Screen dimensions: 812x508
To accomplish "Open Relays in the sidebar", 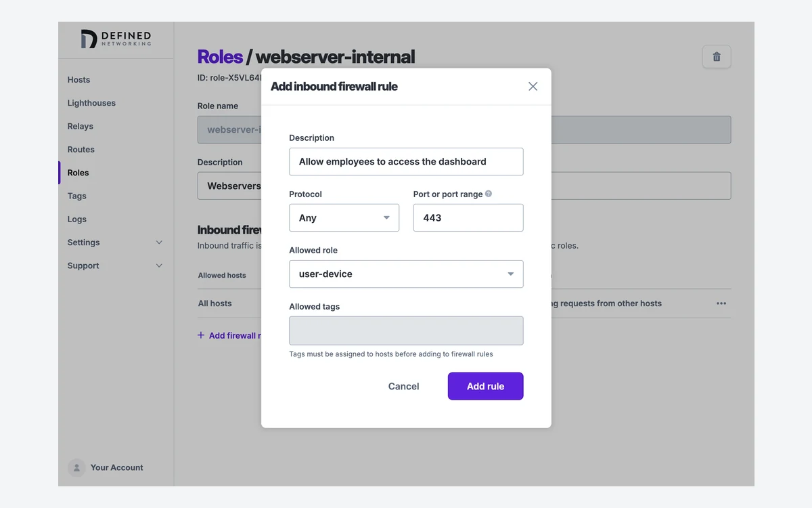I will tap(81, 126).
